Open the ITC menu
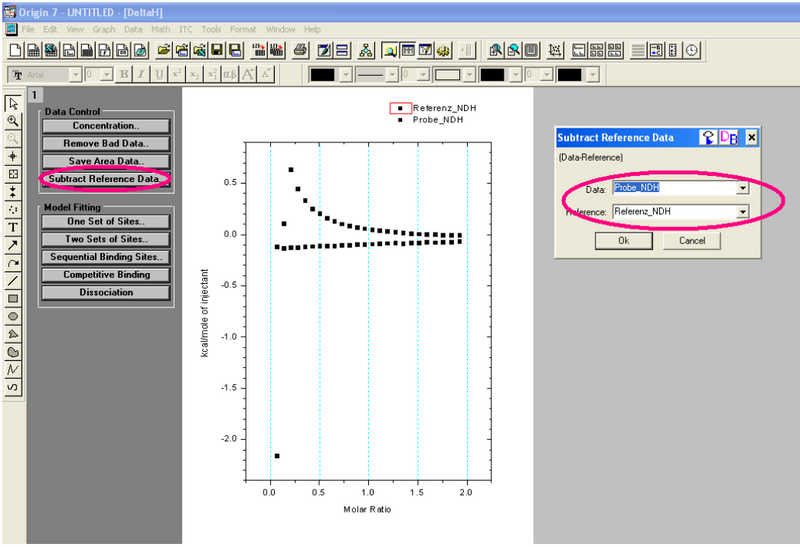This screenshot has height=547, width=800. [186, 29]
